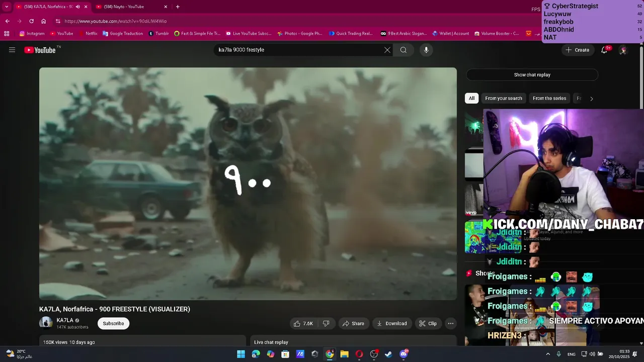Open the KA7LA channel avatar
The width and height of the screenshot is (644, 362).
pos(46,323)
